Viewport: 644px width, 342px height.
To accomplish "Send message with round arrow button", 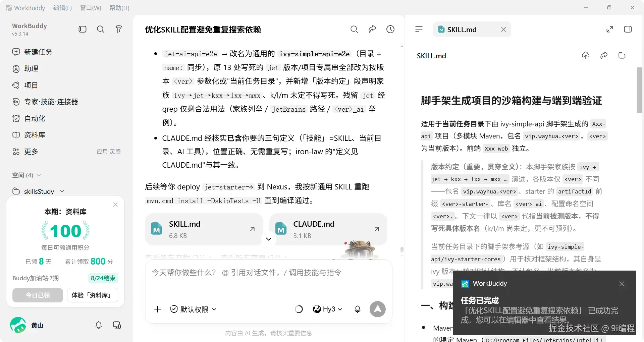I will point(378,309).
